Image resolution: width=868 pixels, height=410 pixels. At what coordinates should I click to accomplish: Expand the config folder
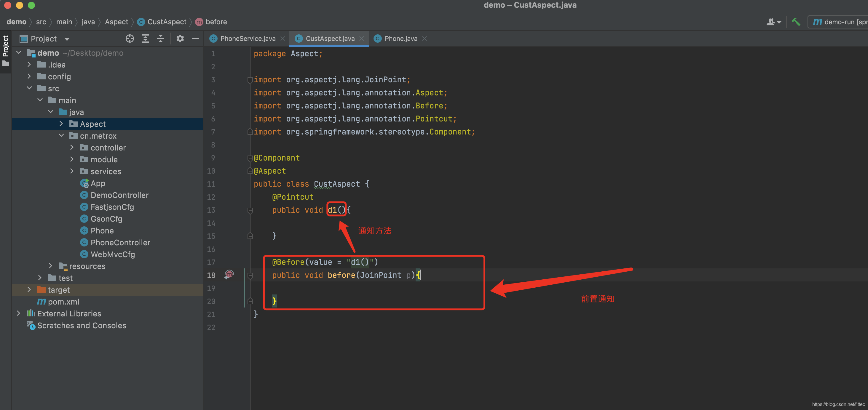click(x=29, y=76)
